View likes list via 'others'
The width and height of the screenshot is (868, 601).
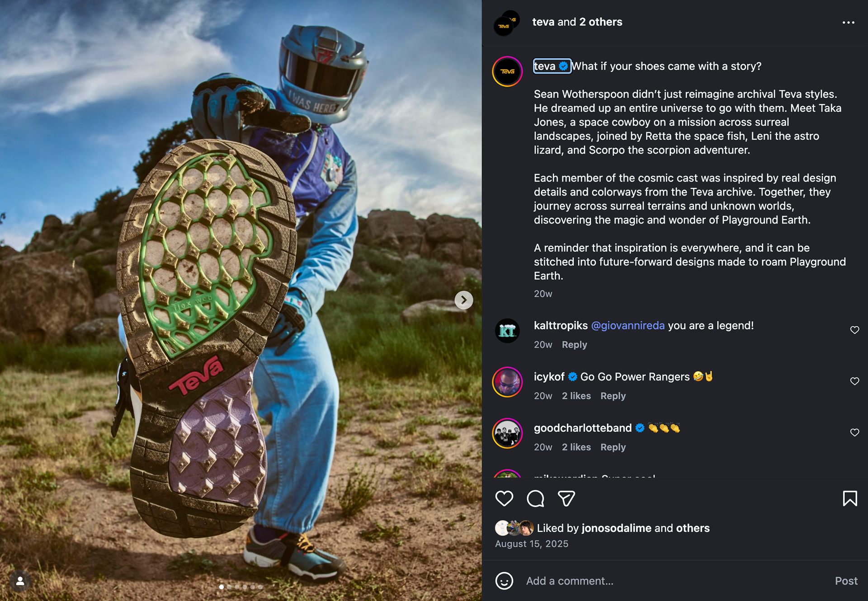click(x=693, y=528)
